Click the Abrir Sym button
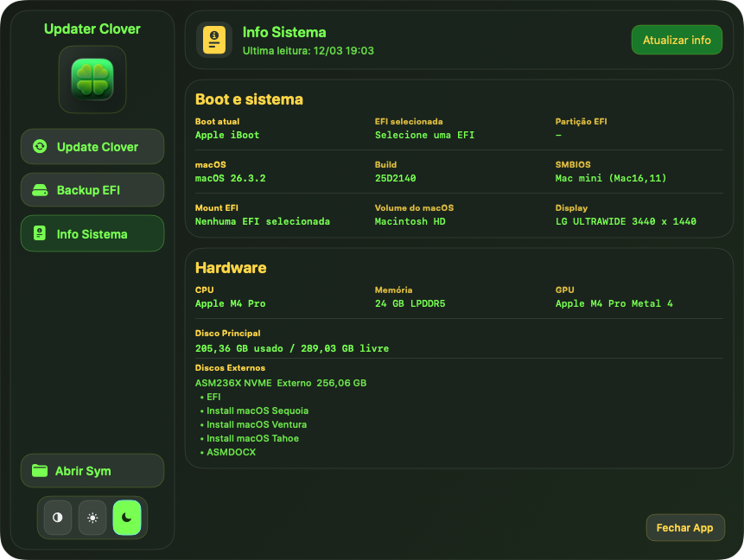The image size is (744, 560). pyautogui.click(x=92, y=471)
